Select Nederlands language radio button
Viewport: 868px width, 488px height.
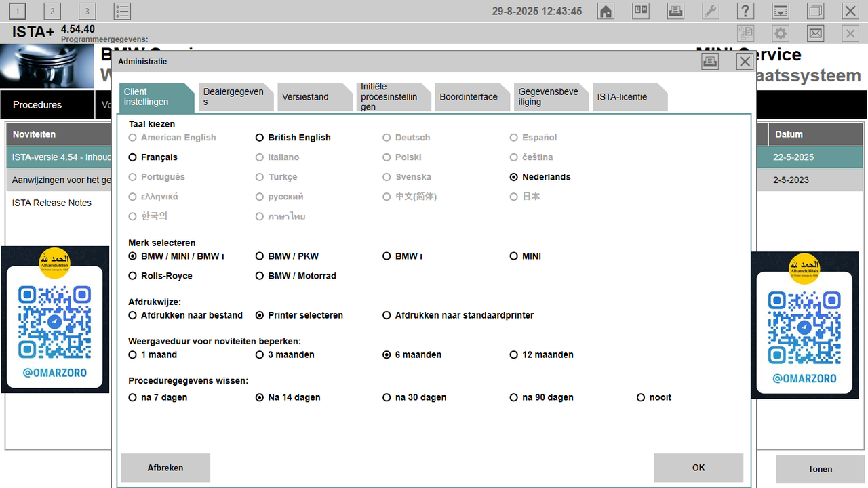coord(514,177)
